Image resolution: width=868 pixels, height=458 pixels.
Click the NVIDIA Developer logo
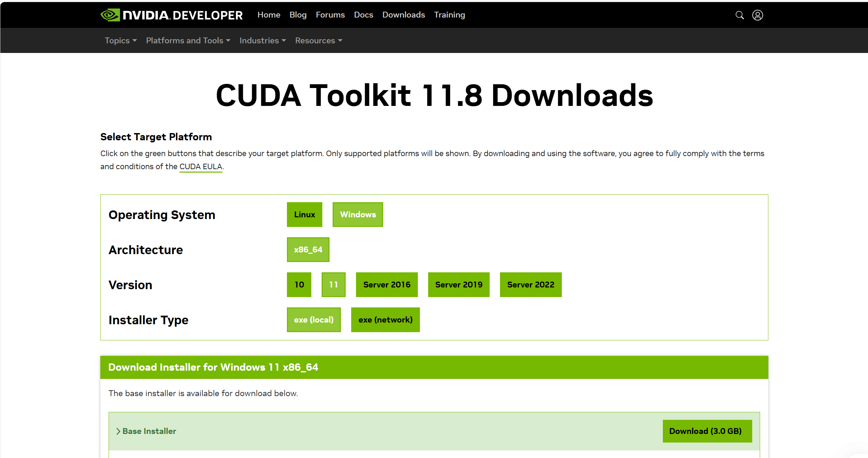point(171,15)
